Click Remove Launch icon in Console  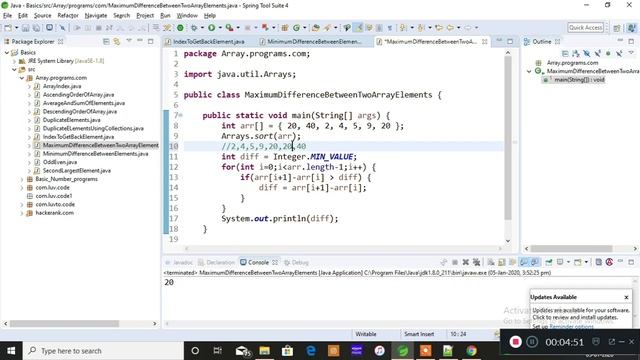tap(465, 262)
